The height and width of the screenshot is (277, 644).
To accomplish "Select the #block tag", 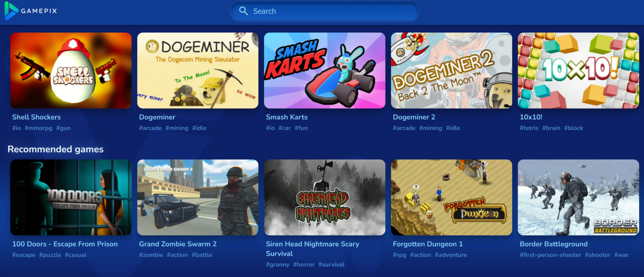I will coord(573,128).
